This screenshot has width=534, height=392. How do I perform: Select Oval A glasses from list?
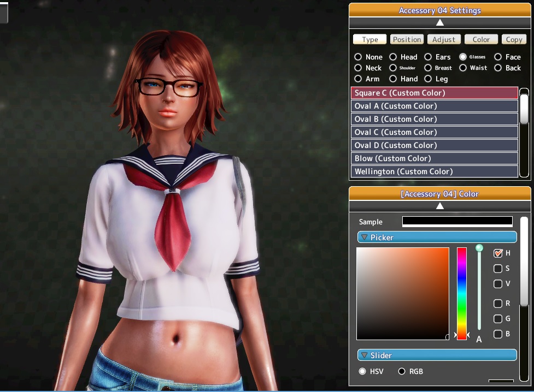[x=434, y=106]
